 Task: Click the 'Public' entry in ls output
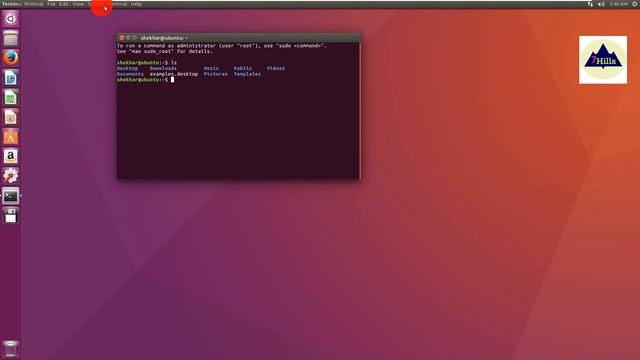tap(243, 68)
